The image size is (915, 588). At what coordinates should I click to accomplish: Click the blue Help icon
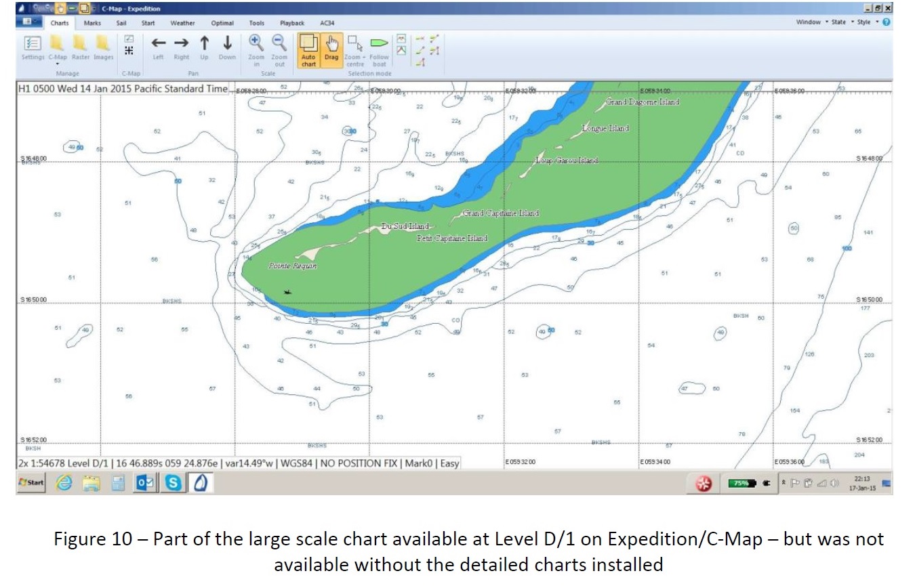point(887,22)
